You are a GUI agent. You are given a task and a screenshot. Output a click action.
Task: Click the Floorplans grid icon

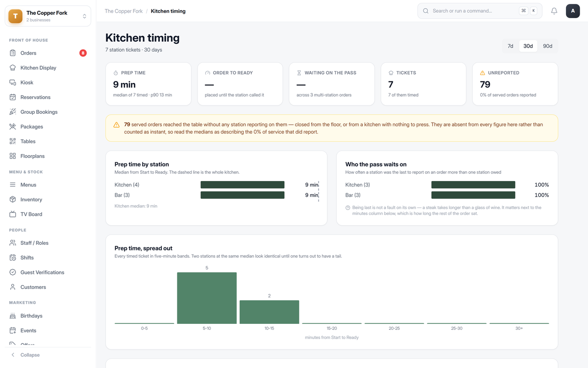(13, 156)
